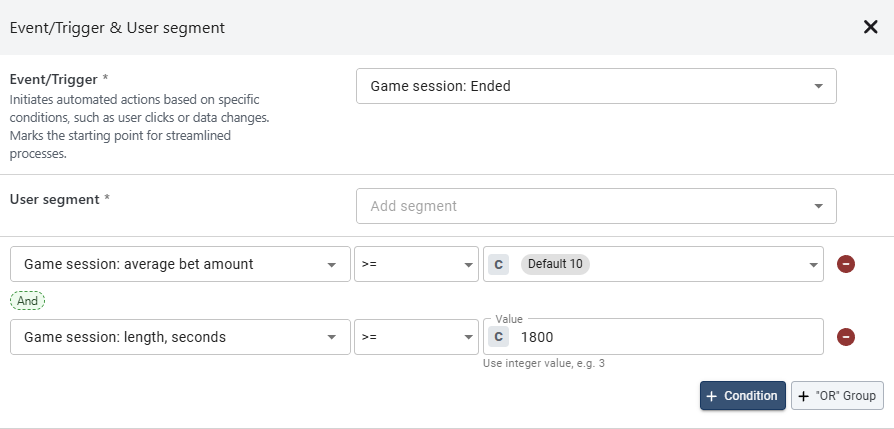Toggle the 'And' logical operator
894x429 pixels.
coord(28,300)
